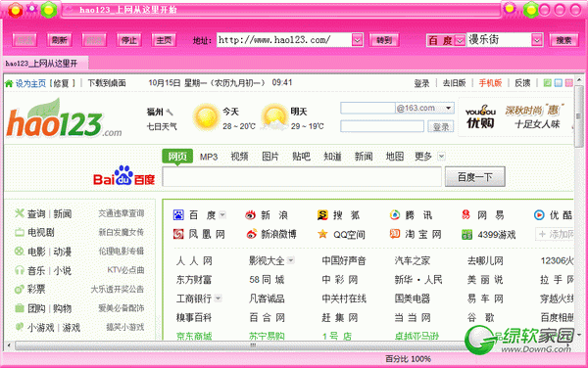Click the Sina eye icon next to 新浪
This screenshot has height=368, width=588.
(x=250, y=215)
